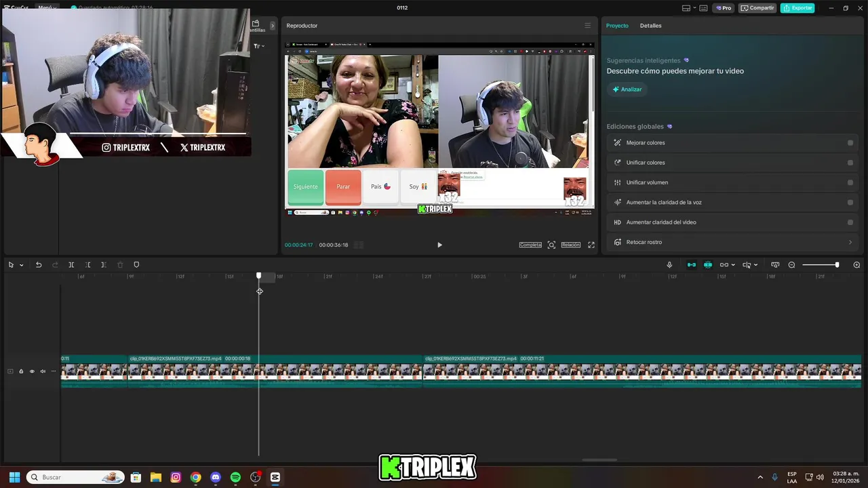Play the video in the Reproductor
The image size is (868, 488).
pos(439,245)
